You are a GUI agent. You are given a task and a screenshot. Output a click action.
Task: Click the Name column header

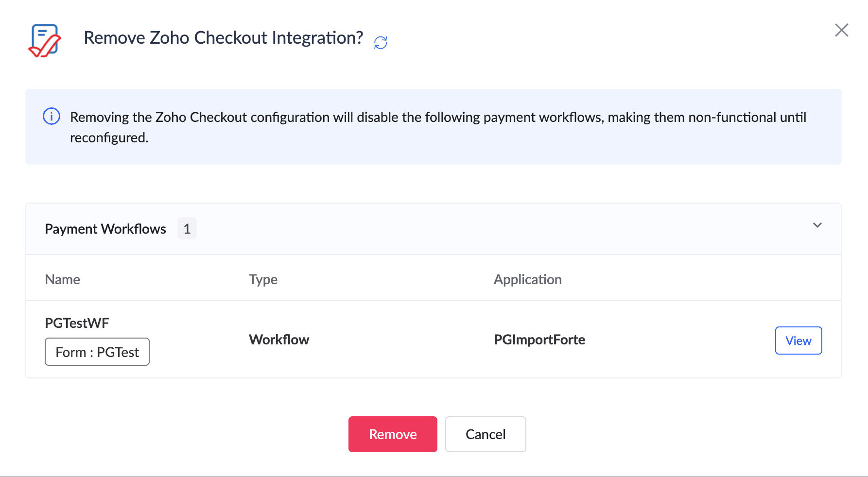pos(62,279)
